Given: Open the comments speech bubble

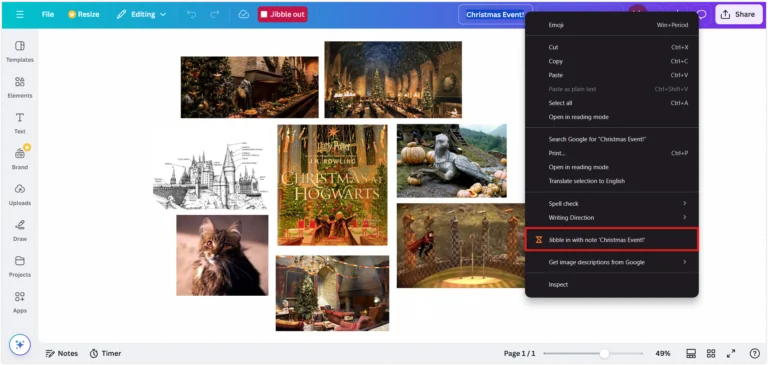Looking at the screenshot, I should (701, 14).
